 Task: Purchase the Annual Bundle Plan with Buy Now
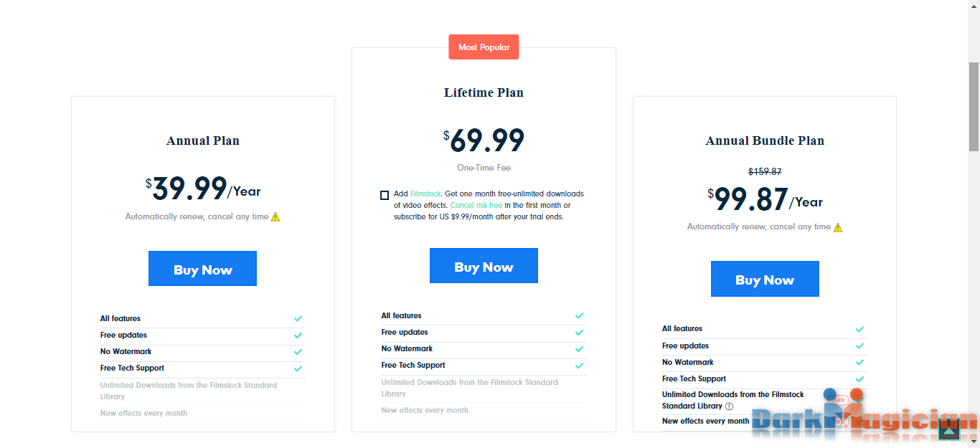coord(765,279)
